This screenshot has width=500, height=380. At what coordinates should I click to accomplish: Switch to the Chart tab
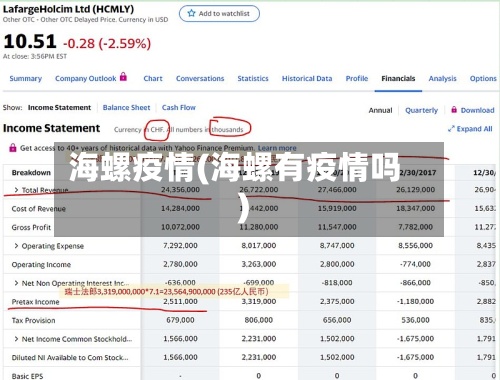(153, 78)
